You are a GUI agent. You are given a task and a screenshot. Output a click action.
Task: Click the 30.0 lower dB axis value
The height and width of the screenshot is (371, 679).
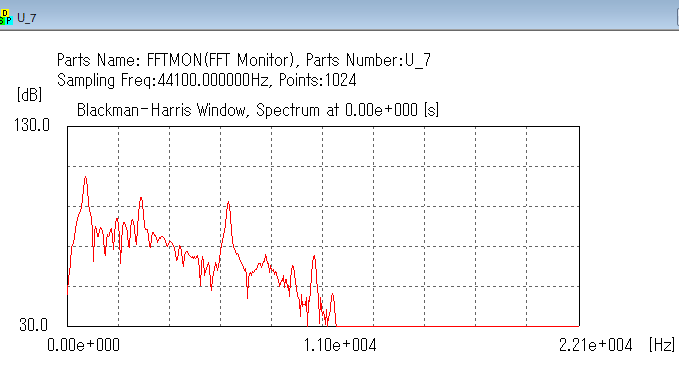(x=33, y=324)
